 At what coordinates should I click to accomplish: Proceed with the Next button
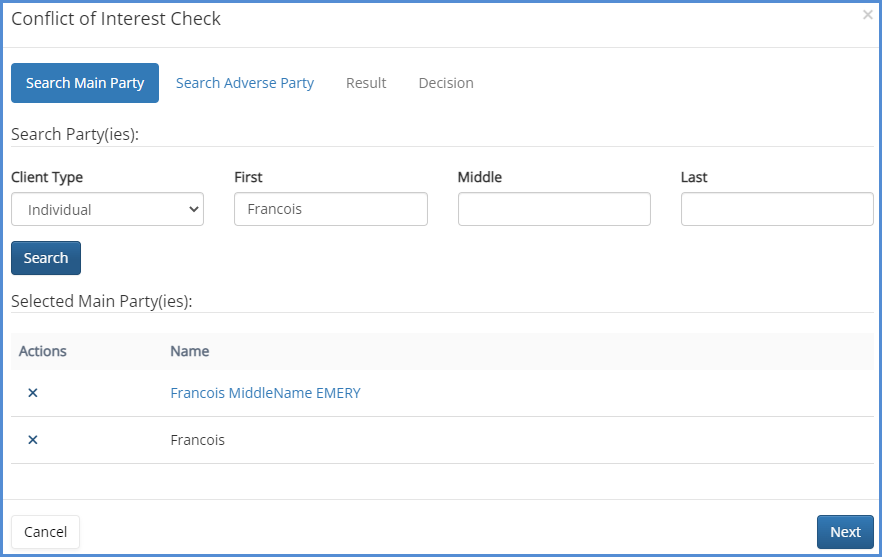coord(845,532)
